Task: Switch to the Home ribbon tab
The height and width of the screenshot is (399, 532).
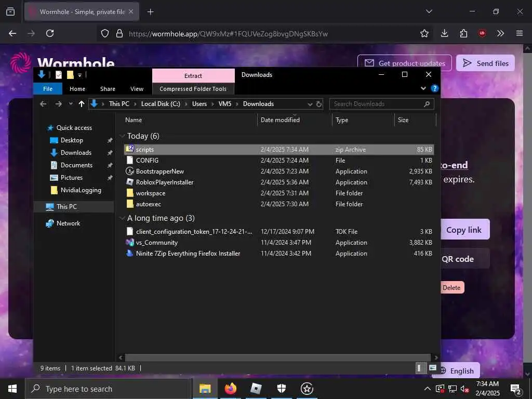Action: (77, 89)
